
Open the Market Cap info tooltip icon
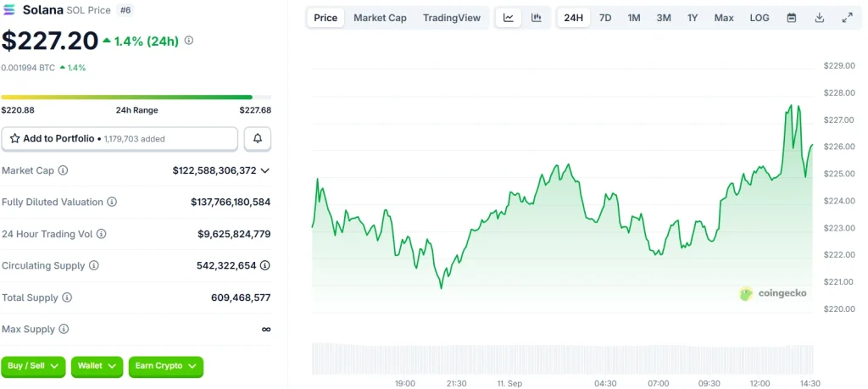pyautogui.click(x=63, y=170)
